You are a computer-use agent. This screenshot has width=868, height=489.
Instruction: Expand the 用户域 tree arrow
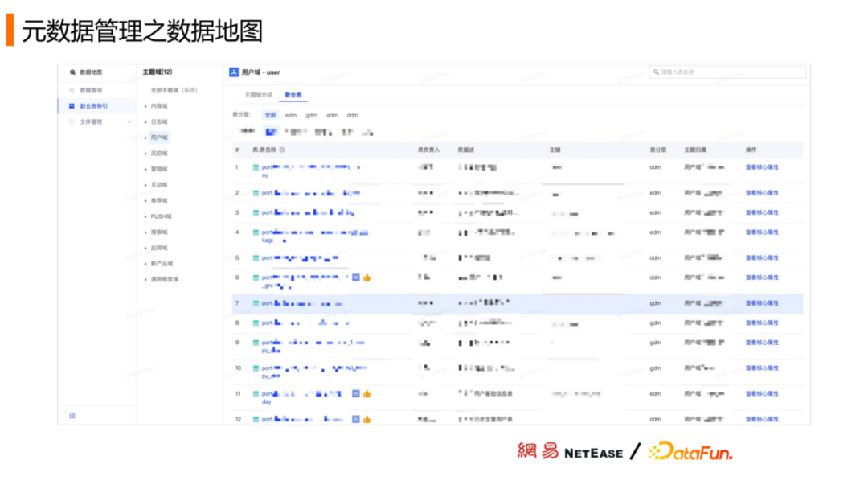click(x=145, y=138)
